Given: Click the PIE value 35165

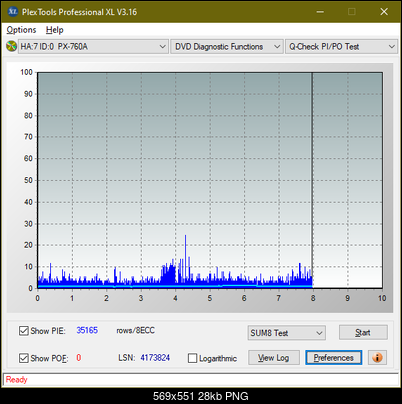Looking at the screenshot, I should [x=87, y=330].
